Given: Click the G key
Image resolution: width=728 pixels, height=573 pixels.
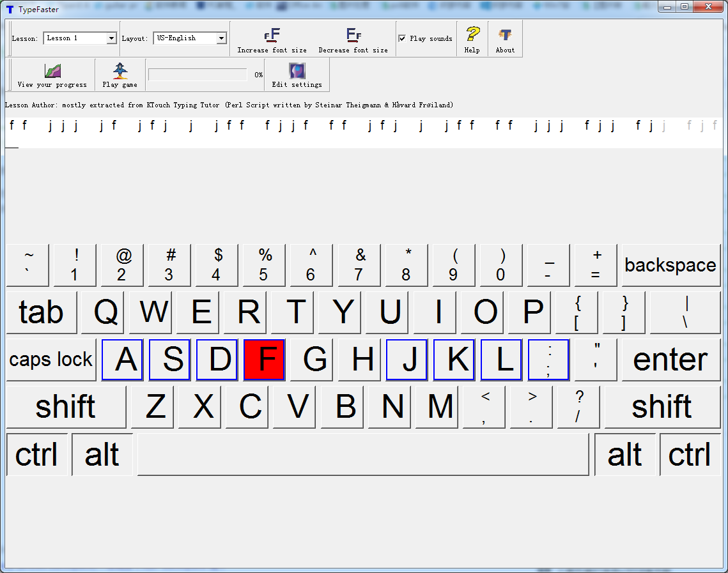Looking at the screenshot, I should tap(311, 360).
